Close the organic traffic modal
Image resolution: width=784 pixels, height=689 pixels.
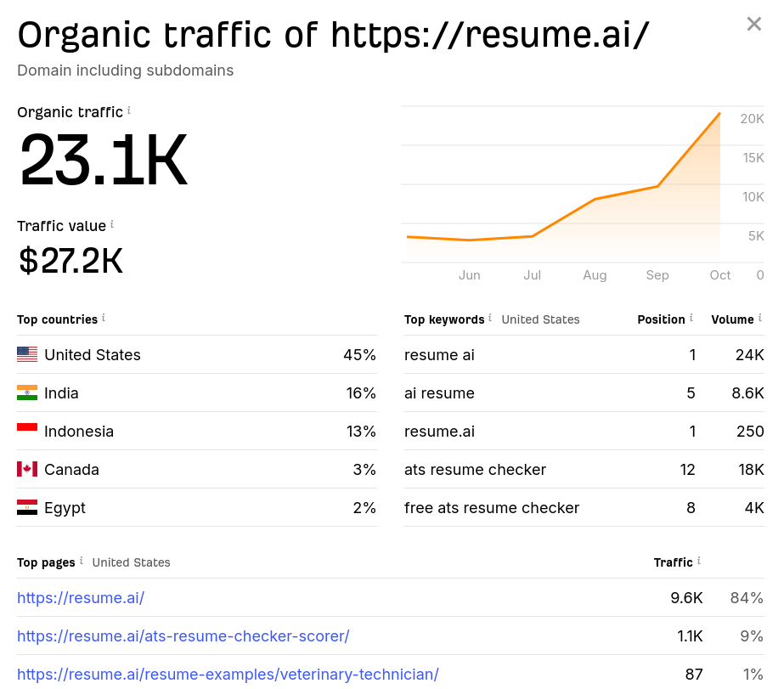pyautogui.click(x=753, y=24)
